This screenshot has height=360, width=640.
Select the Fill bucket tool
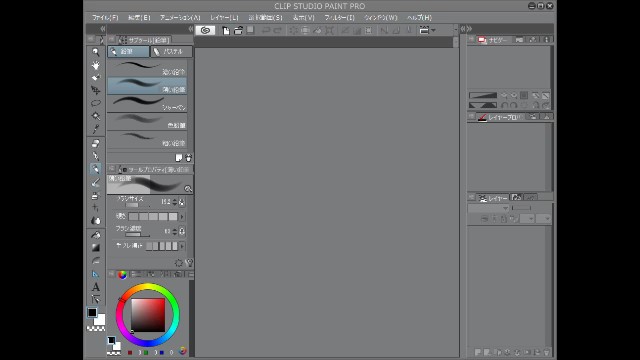(96, 235)
